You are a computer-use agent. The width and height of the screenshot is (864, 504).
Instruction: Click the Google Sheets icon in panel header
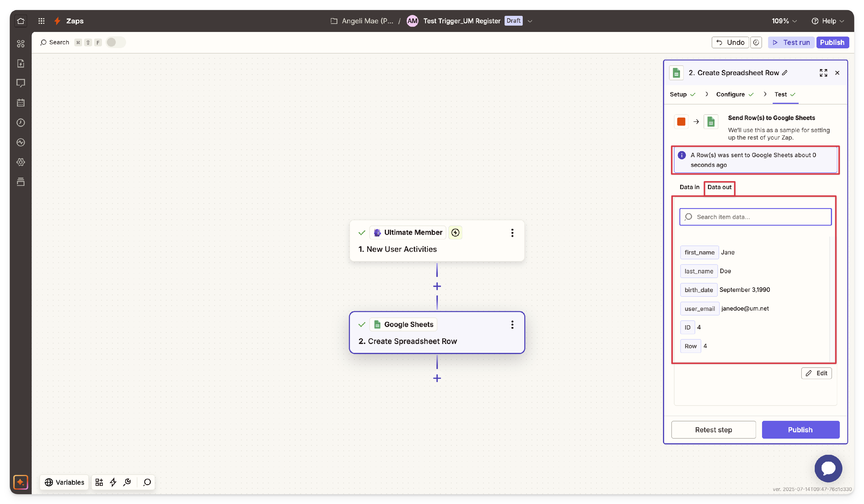coord(677,73)
